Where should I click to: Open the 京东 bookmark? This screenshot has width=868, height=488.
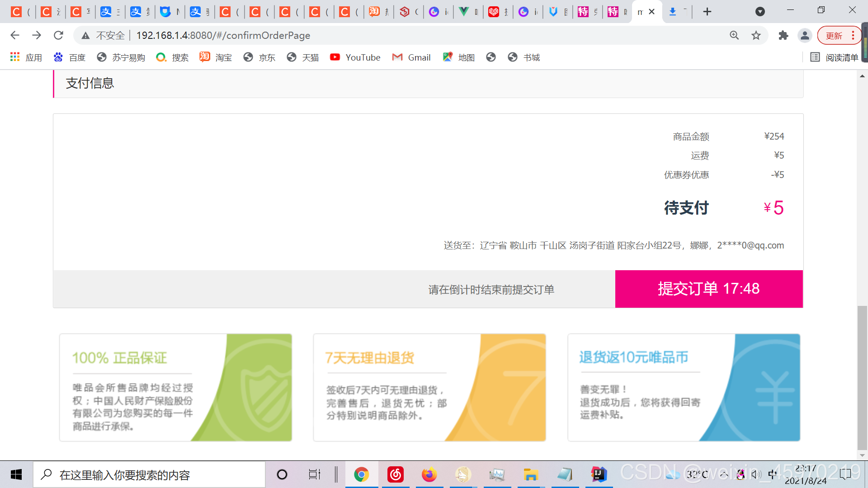pyautogui.click(x=259, y=57)
